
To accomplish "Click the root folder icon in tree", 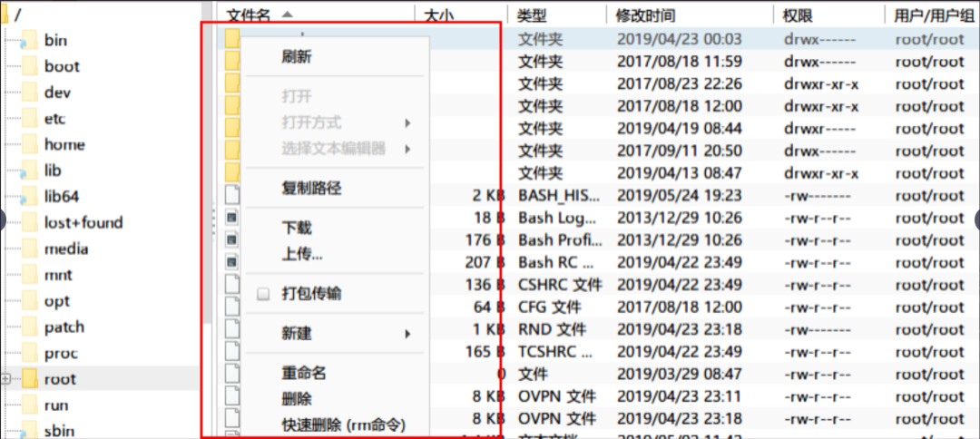I will [x=29, y=379].
